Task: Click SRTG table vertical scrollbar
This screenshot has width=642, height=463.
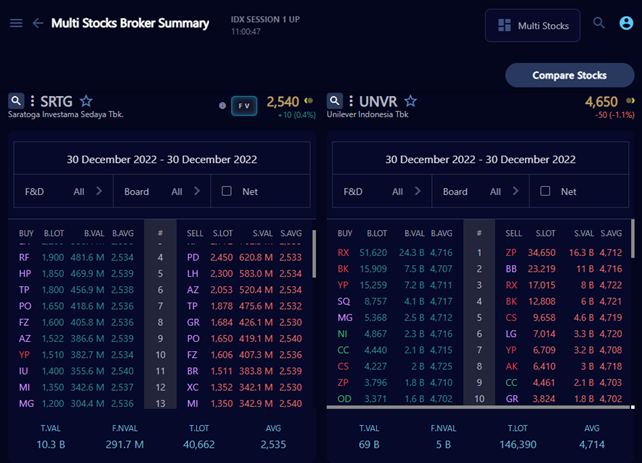Action: [314, 254]
